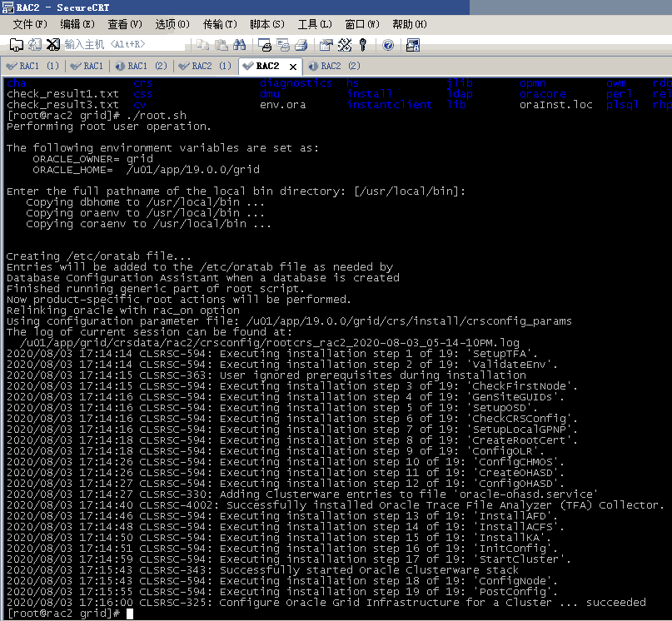Open the 窗口(W) menu

coord(362,24)
